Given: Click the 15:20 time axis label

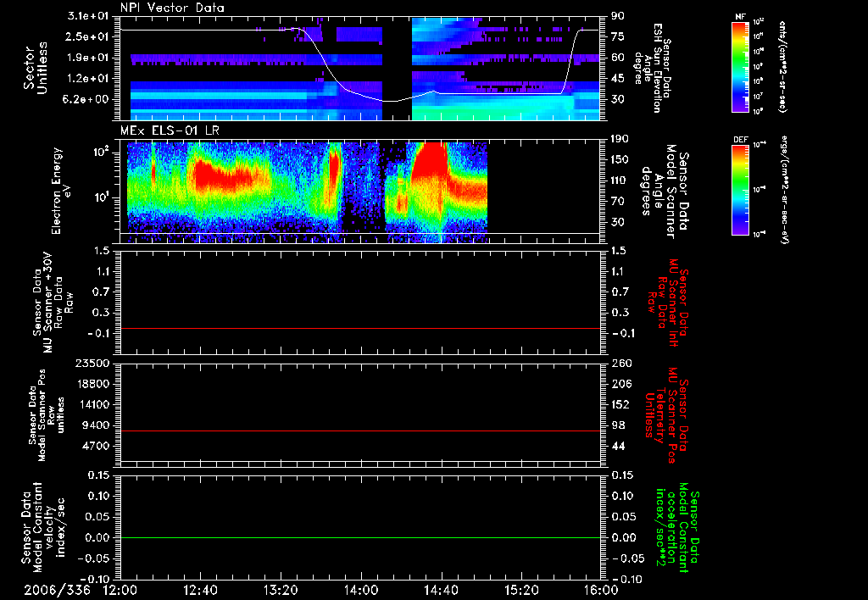Looking at the screenshot, I should pos(521,590).
